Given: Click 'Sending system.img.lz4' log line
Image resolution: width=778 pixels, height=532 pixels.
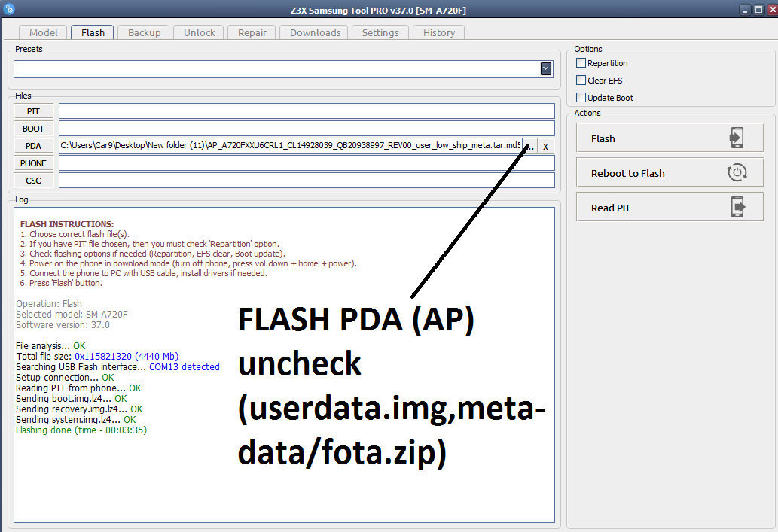Looking at the screenshot, I should point(75,419).
